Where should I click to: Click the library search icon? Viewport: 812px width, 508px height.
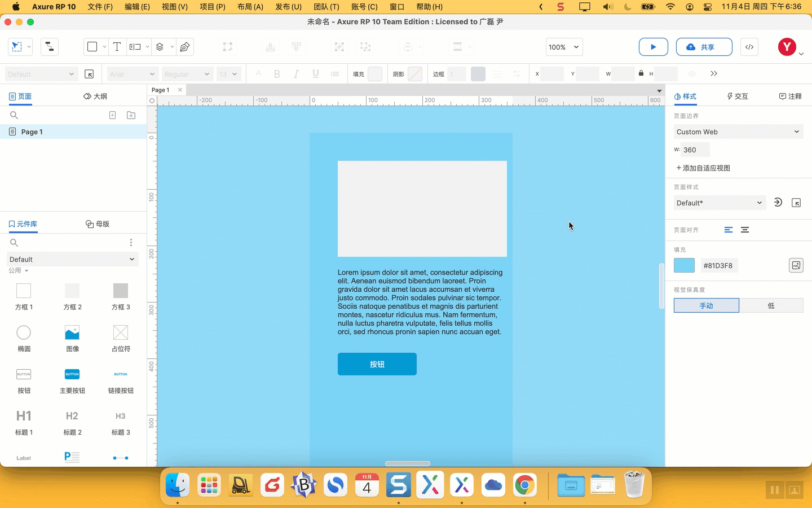point(14,243)
